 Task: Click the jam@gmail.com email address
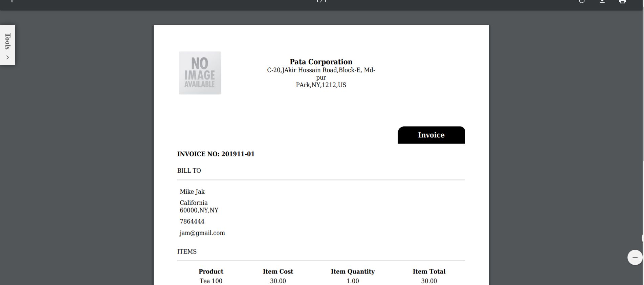[x=202, y=233]
